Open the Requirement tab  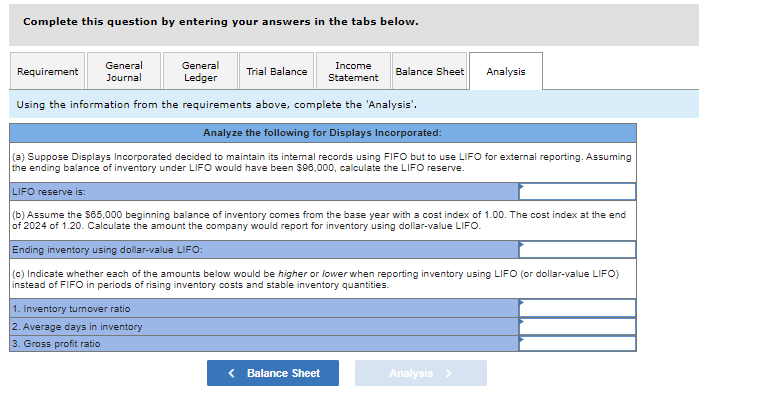point(47,71)
